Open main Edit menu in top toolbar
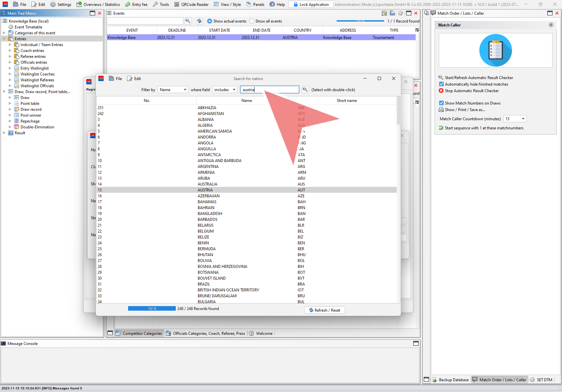562x392 pixels. (x=38, y=4)
